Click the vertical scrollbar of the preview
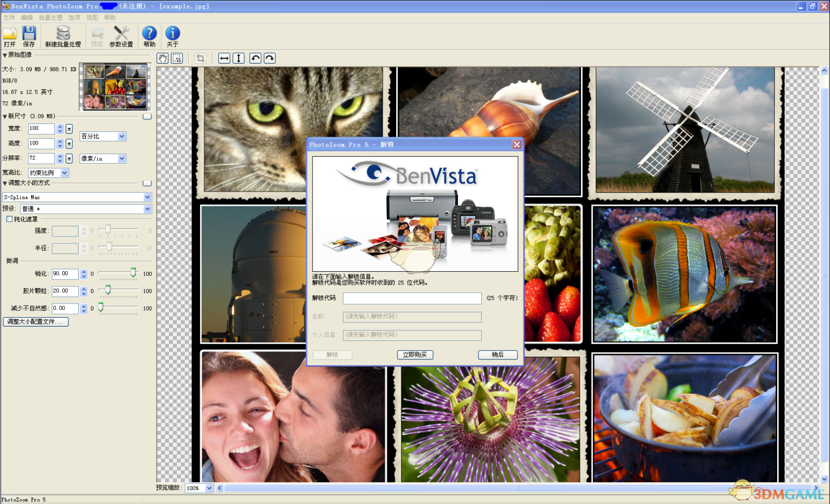 824,274
